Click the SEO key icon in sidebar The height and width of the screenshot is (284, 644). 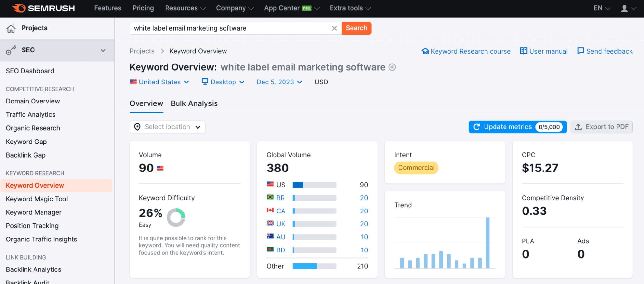coord(11,50)
